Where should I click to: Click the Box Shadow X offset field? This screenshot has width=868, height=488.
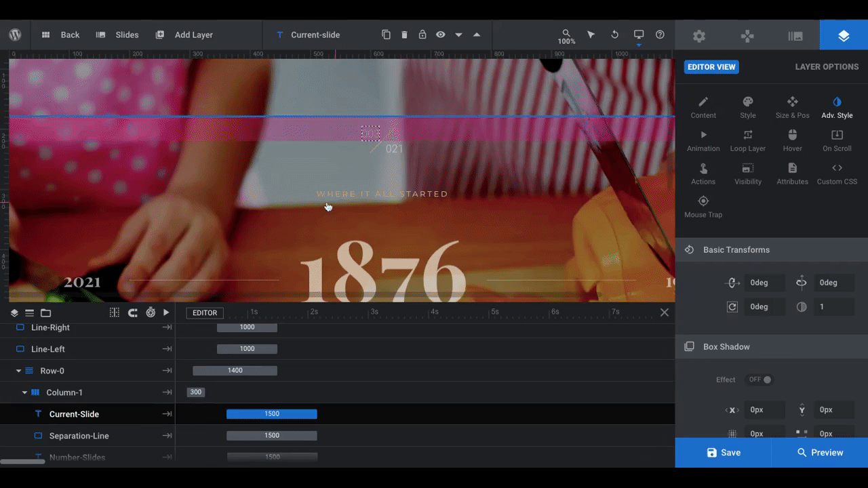coord(765,410)
